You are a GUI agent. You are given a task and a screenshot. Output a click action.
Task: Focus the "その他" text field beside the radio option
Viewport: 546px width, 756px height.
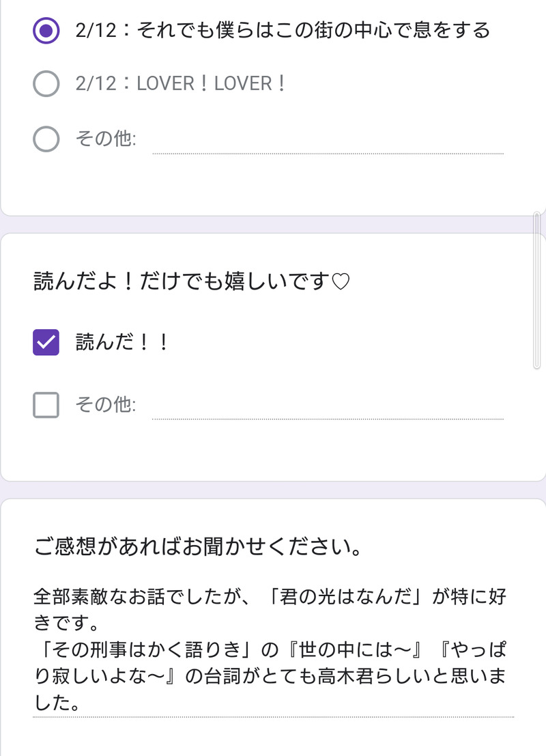328,142
